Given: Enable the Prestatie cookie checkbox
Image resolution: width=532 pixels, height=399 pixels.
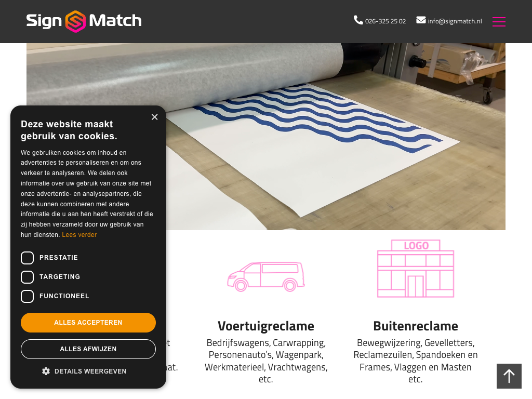Looking at the screenshot, I should click(x=27, y=258).
